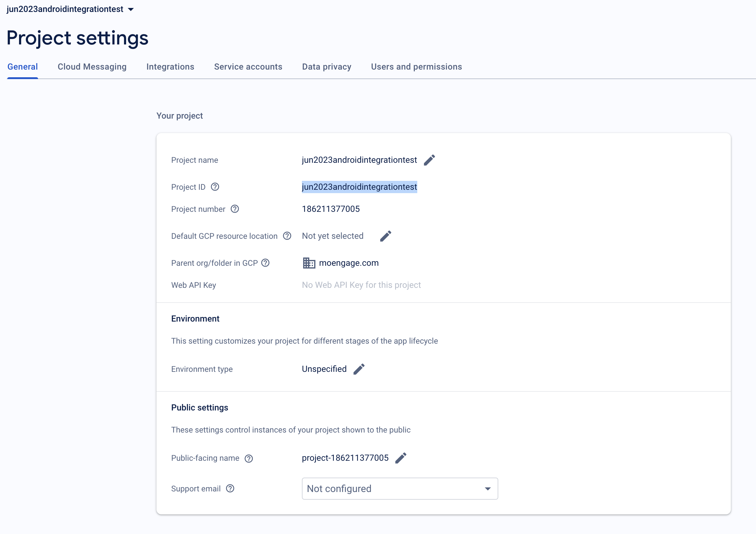Open the Integrations tab
Screen dimensions: 756x534
point(170,67)
